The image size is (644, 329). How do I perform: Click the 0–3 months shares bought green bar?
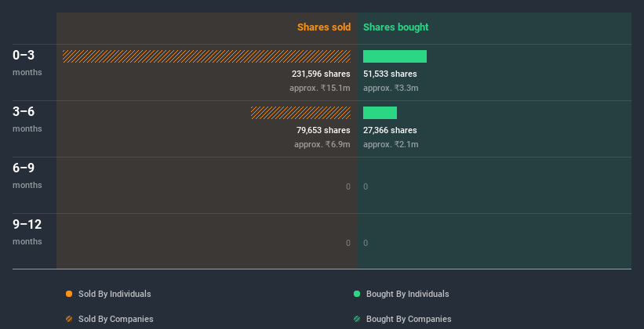click(395, 56)
